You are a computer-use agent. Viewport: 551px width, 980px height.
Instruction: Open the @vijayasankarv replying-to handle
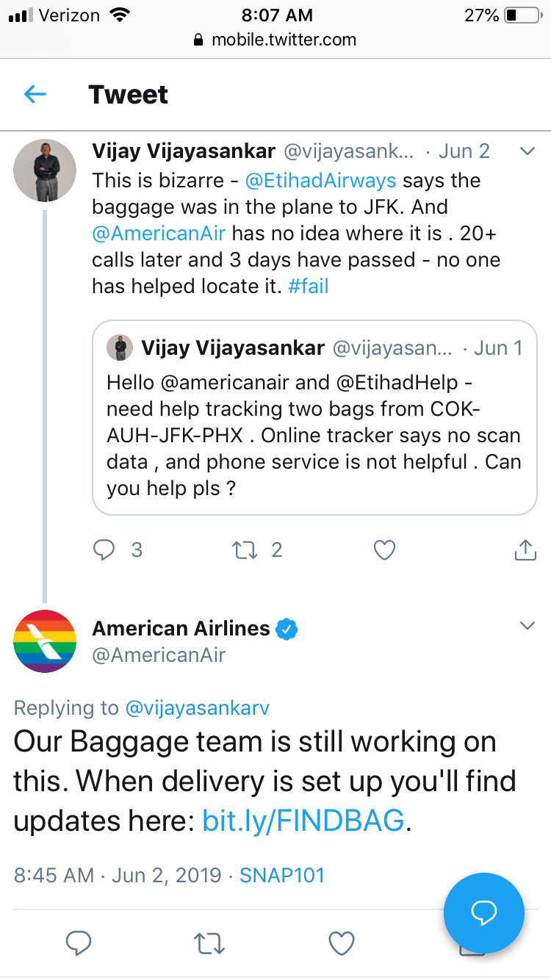[x=198, y=707]
